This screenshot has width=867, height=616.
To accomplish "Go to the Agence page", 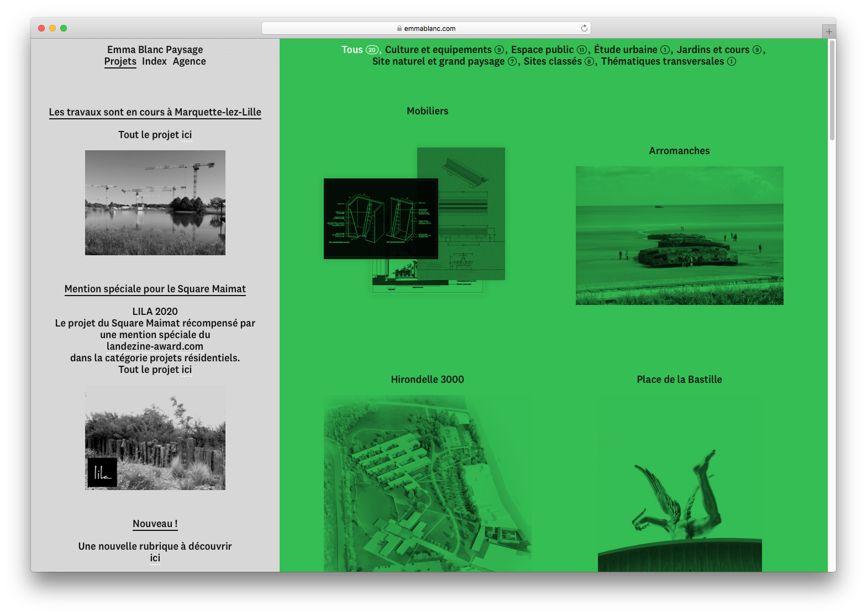I will (189, 61).
